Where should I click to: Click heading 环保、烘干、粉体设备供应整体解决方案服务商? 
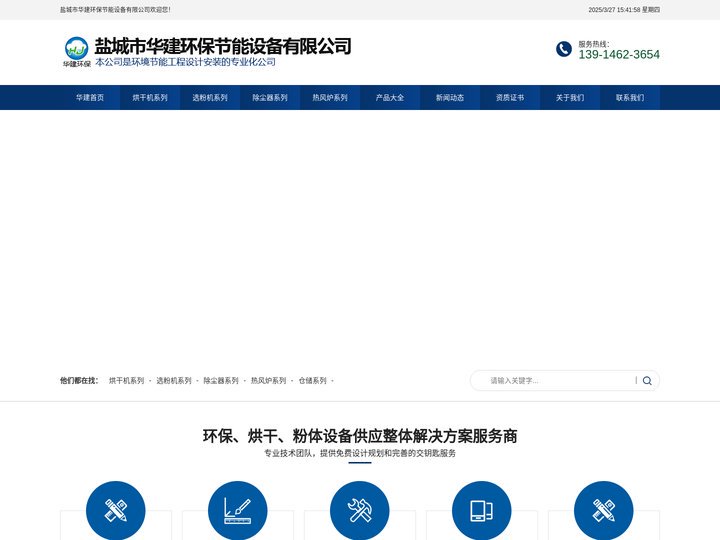360,436
